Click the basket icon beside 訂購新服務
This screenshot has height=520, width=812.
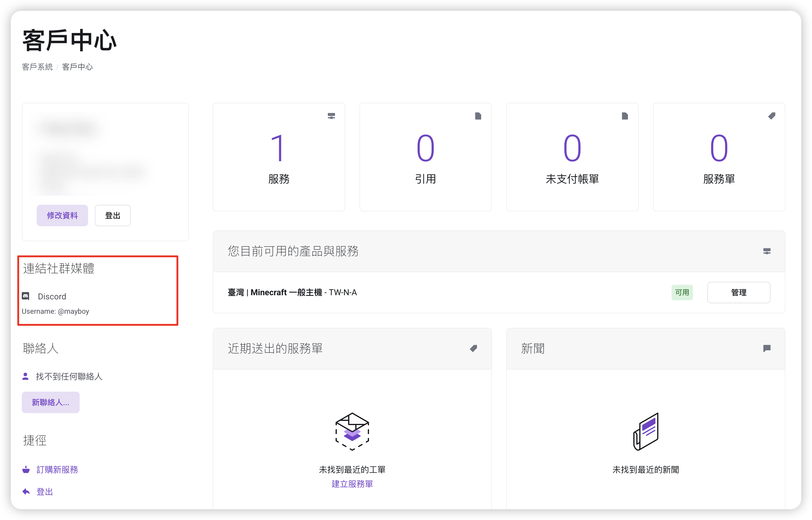point(26,469)
